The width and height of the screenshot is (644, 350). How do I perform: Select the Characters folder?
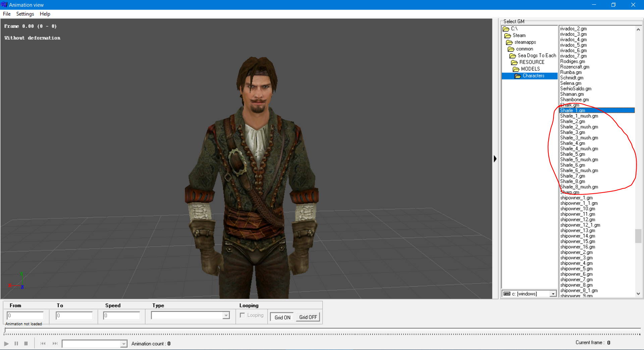530,76
